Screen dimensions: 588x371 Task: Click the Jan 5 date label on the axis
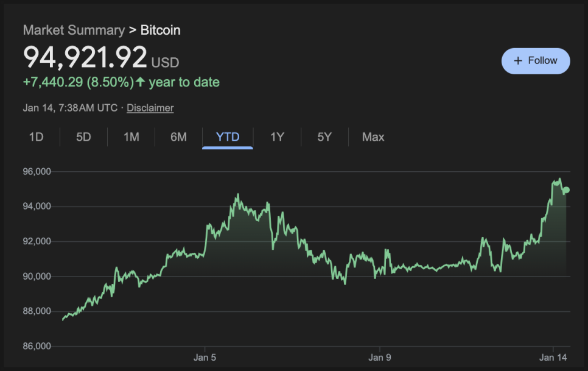(205, 357)
